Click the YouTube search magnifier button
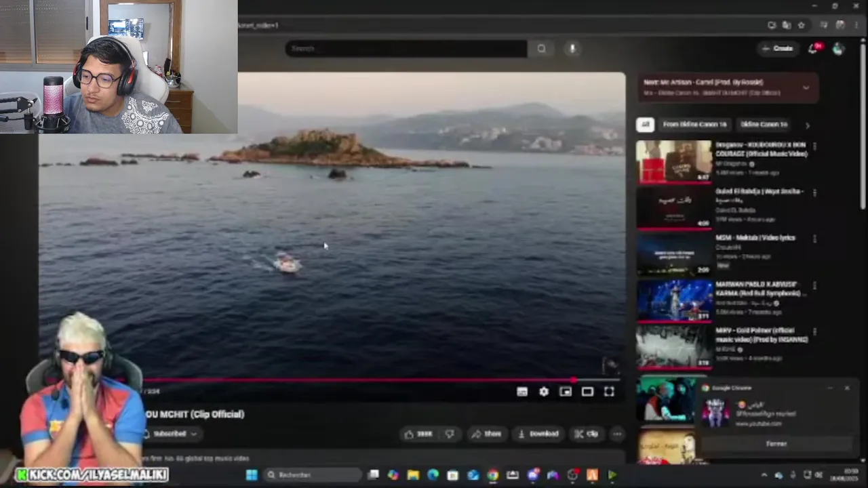Screen dimensions: 868x488 click(x=541, y=49)
